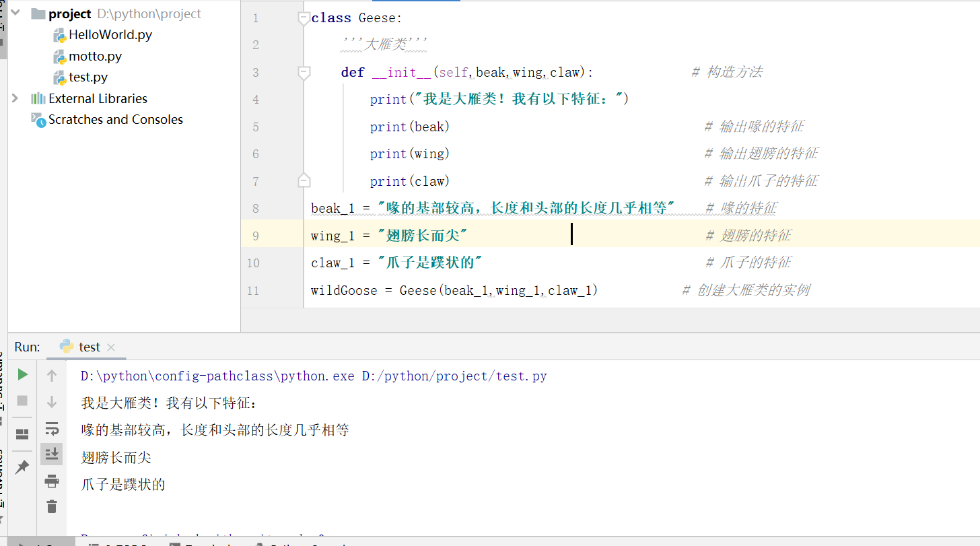Click the '# 输出翅膀的特征' comment

click(761, 153)
